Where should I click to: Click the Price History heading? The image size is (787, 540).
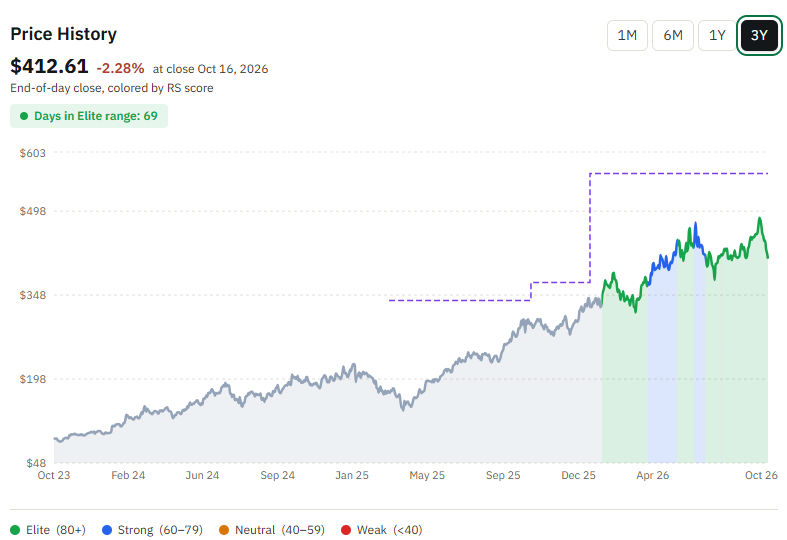point(63,34)
